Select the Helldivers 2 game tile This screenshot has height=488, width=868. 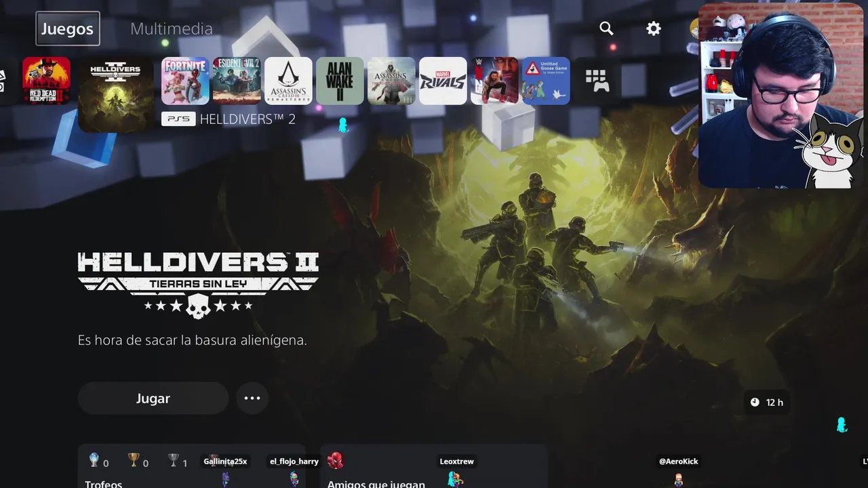tap(116, 94)
